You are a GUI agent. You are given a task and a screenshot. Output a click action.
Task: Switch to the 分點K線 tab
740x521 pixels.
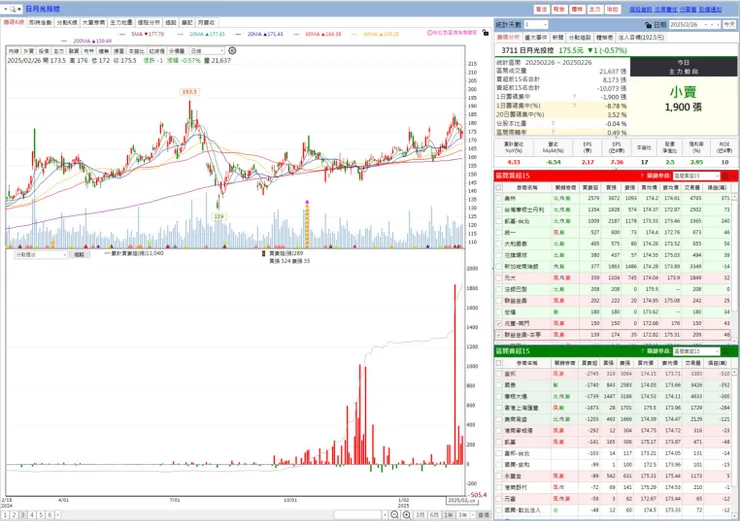click(x=67, y=22)
